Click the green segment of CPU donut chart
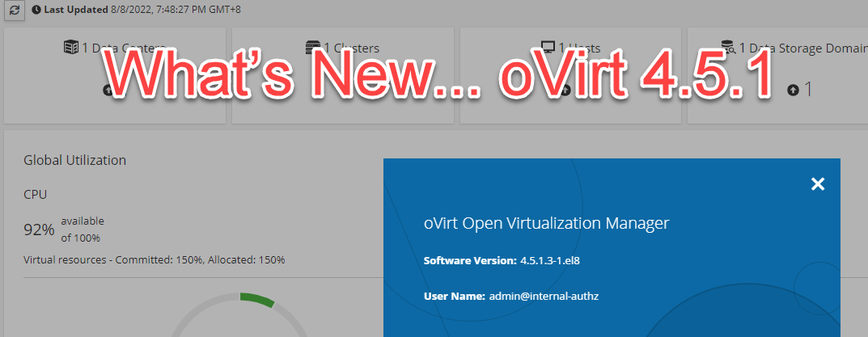Viewport: 868px width, 337px height. coord(257,299)
